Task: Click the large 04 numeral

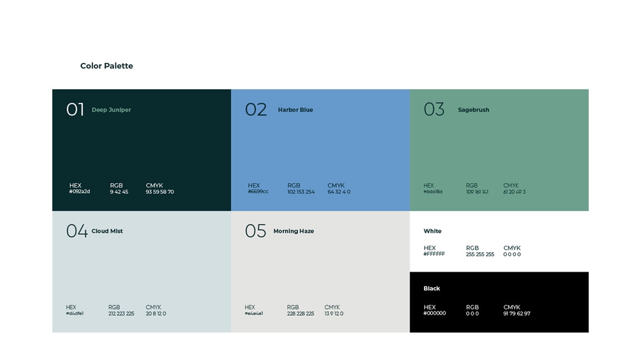Action: (x=77, y=231)
